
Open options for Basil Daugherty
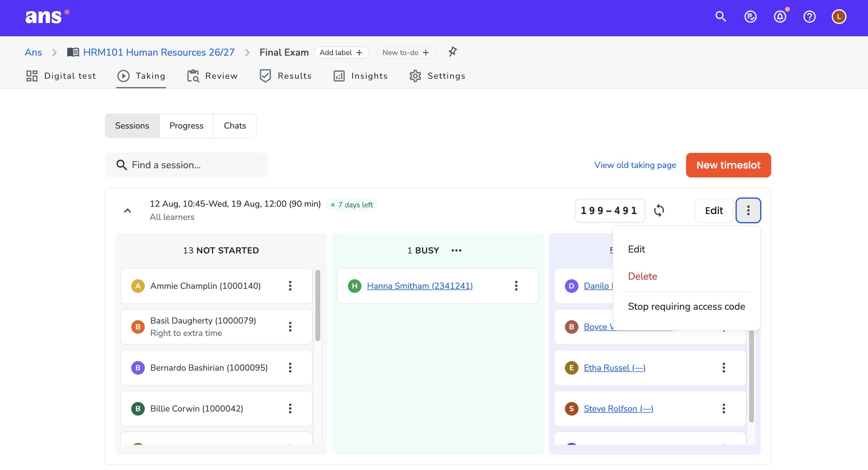tap(290, 327)
